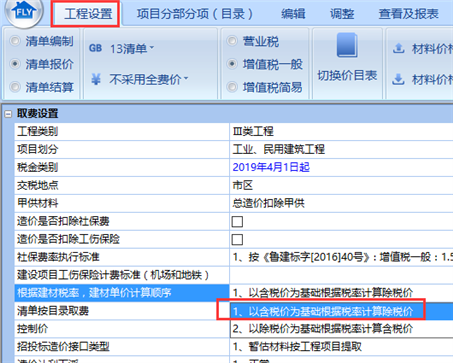Viewport: 453px width, 363px height.
Task: Select the 税金类别 row label
Action: coord(37,167)
